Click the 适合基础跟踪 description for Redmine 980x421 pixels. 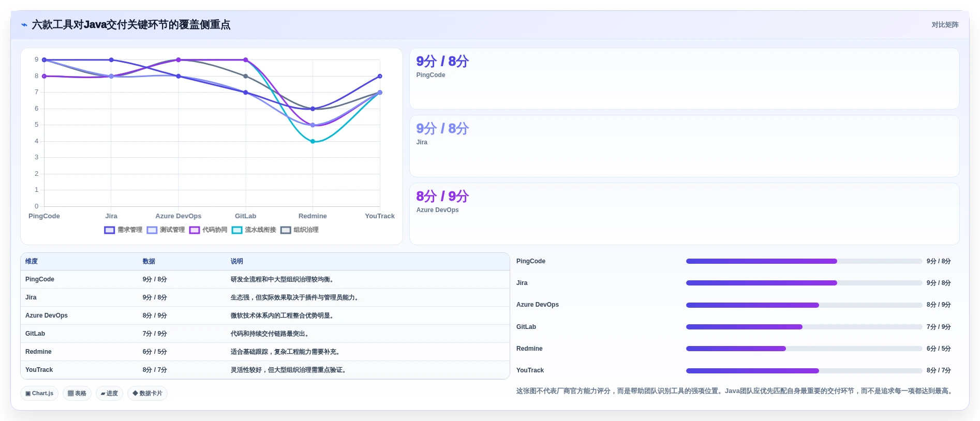click(286, 352)
